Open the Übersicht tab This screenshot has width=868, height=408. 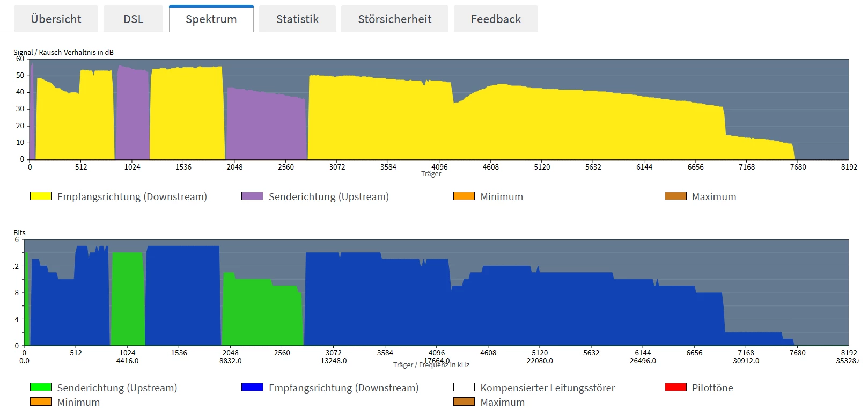pyautogui.click(x=56, y=19)
